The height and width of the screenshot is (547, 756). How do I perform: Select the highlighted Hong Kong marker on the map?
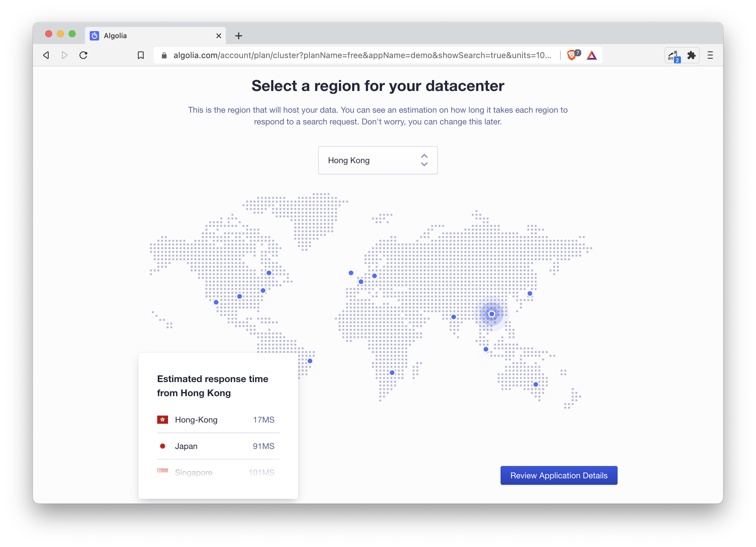coord(491,313)
